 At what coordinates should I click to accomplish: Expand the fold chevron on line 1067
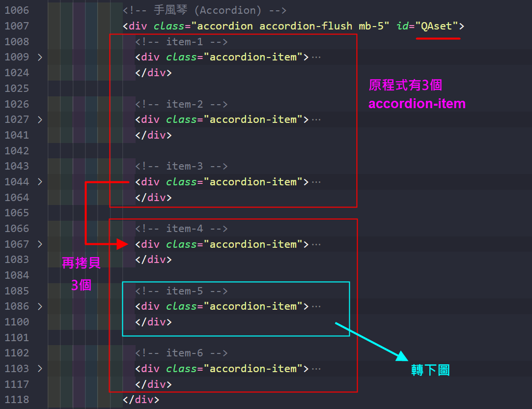click(x=40, y=244)
